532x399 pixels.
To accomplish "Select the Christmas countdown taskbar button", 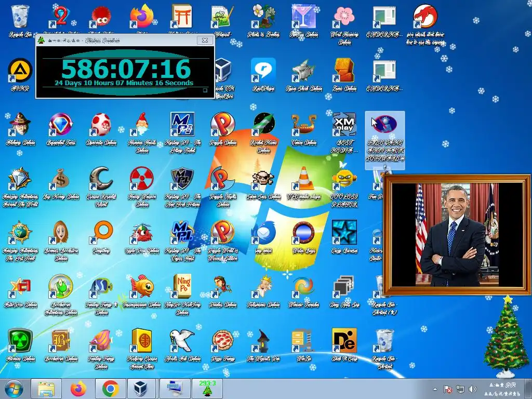I will [207, 389].
